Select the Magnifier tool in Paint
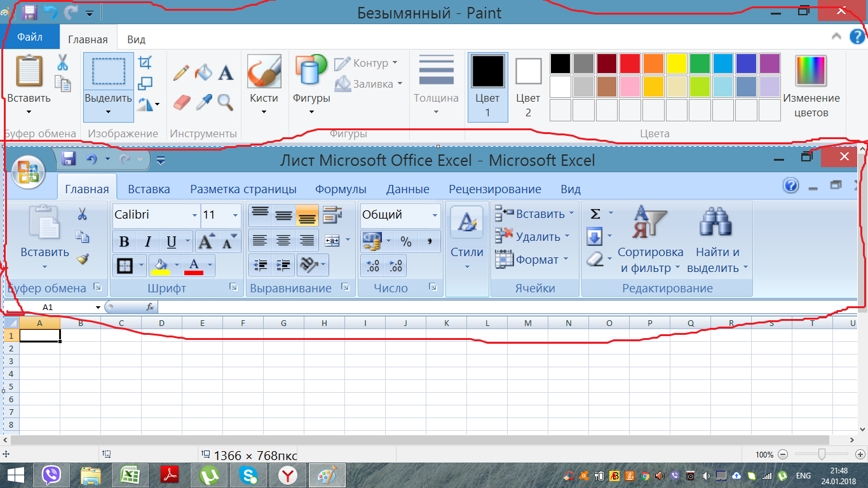Screen dimensions: 868x488 (225, 102)
